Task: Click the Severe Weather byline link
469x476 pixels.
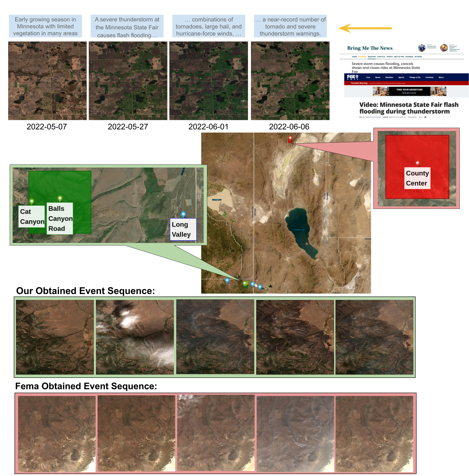Action: pos(412,117)
